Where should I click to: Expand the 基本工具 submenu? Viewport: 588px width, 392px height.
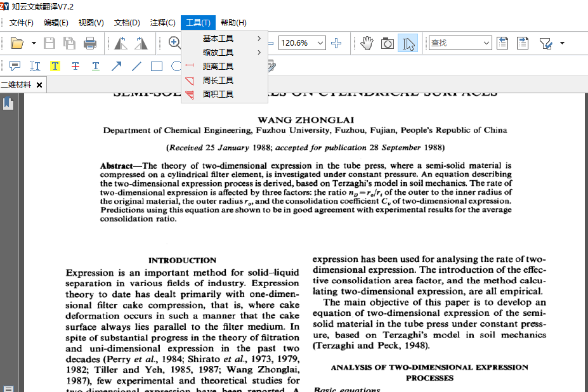coord(225,38)
